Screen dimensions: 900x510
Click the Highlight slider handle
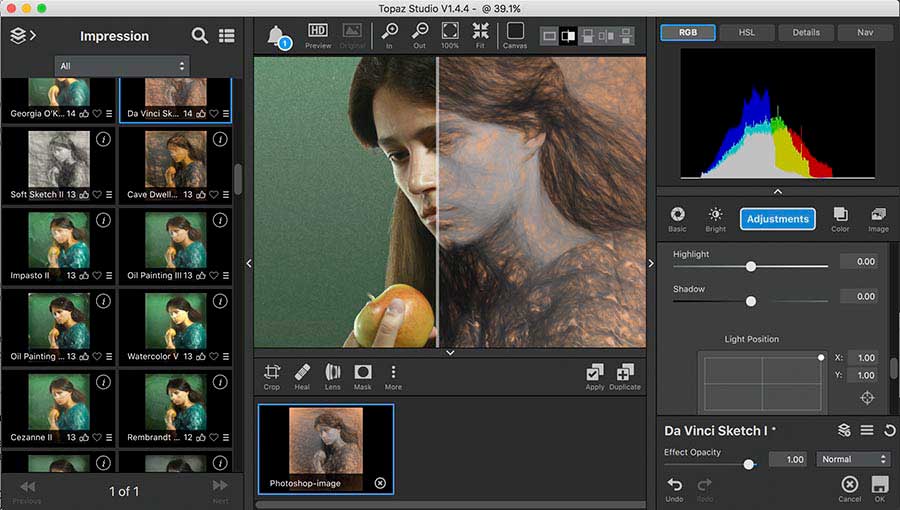[751, 266]
